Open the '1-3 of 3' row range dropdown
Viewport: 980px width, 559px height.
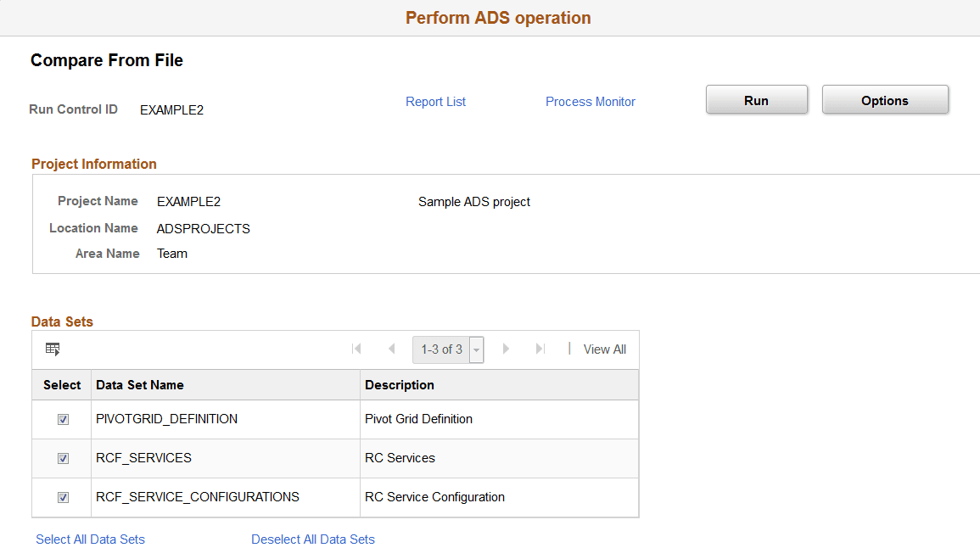click(x=476, y=349)
